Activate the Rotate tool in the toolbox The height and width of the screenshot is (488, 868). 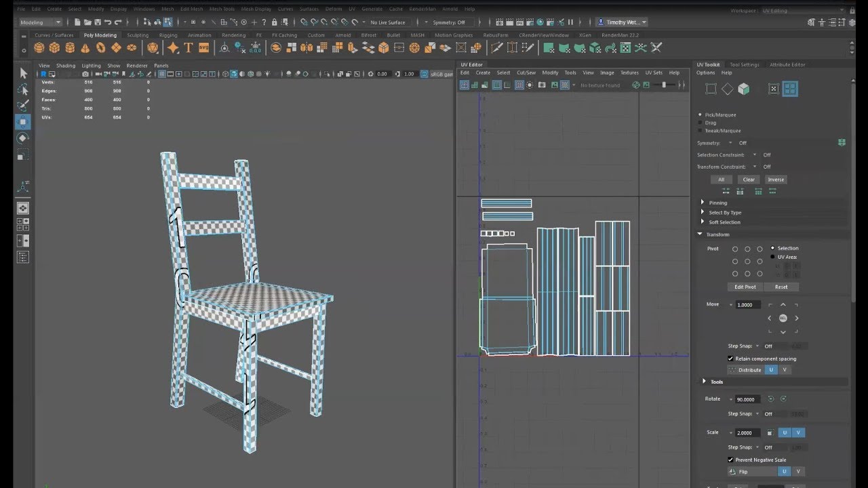pyautogui.click(x=23, y=138)
